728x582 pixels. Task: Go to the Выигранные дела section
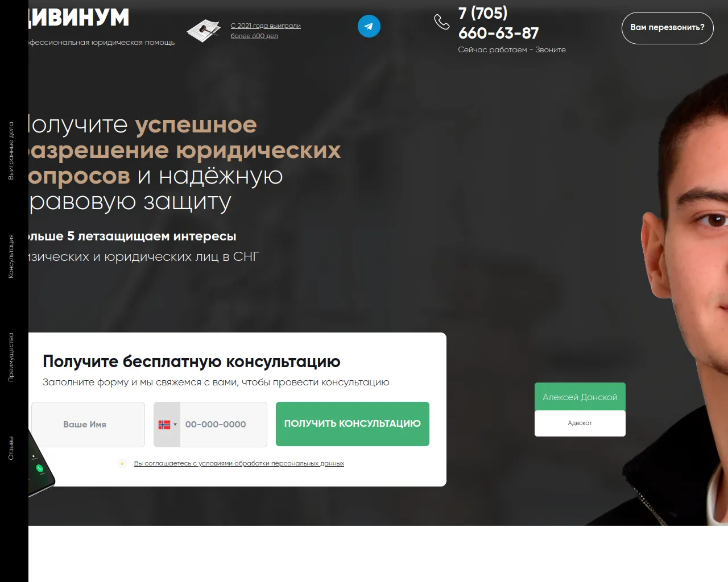11,151
